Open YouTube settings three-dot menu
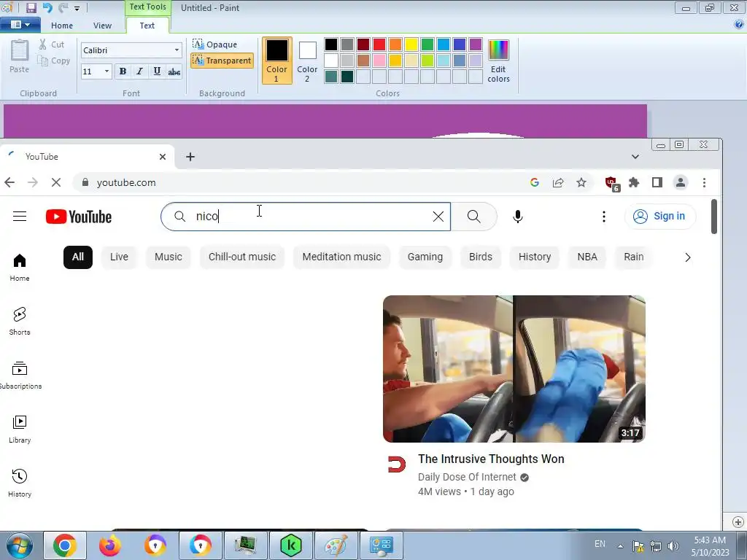This screenshot has height=560, width=747. [603, 217]
